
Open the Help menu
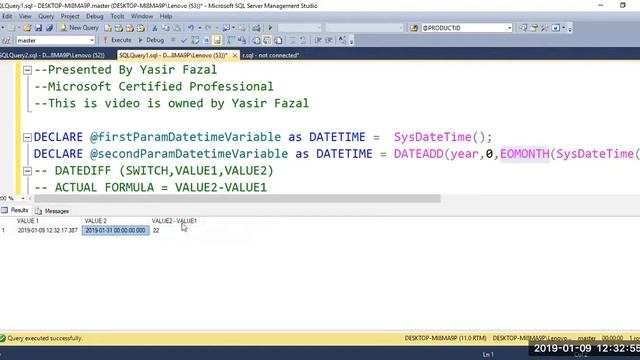[x=166, y=16]
